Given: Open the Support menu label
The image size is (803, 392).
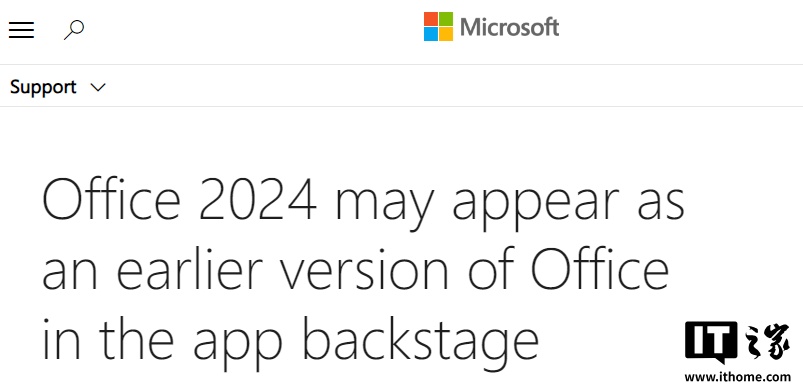Looking at the screenshot, I should click(43, 88).
